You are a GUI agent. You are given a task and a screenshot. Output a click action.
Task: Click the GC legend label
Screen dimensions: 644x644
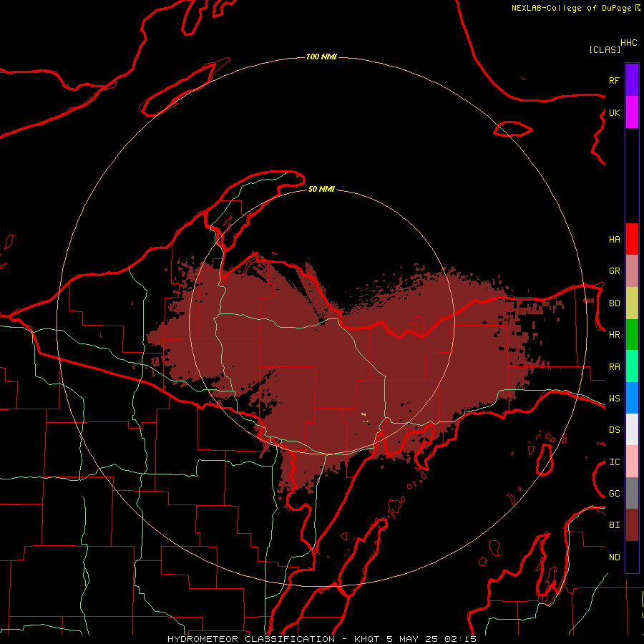pos(614,494)
